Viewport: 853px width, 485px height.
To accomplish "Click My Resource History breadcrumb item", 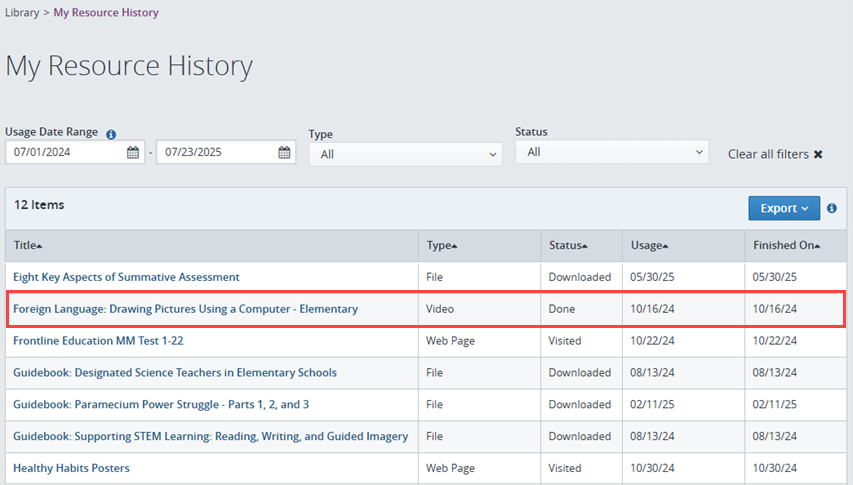I will [x=105, y=13].
